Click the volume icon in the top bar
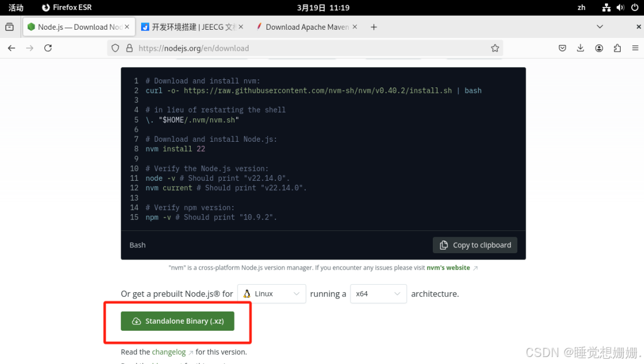This screenshot has height=364, width=644. pyautogui.click(x=619, y=8)
